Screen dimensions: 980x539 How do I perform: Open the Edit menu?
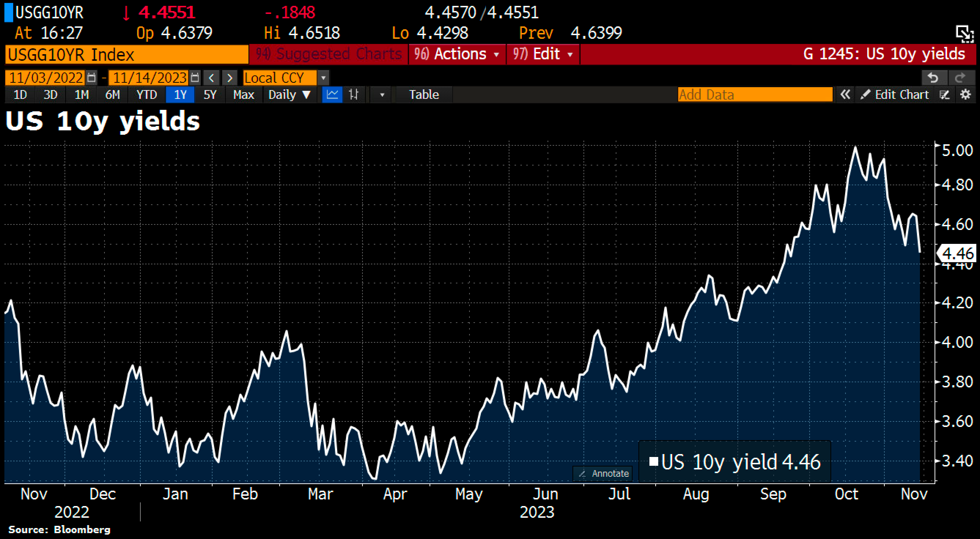(x=543, y=54)
